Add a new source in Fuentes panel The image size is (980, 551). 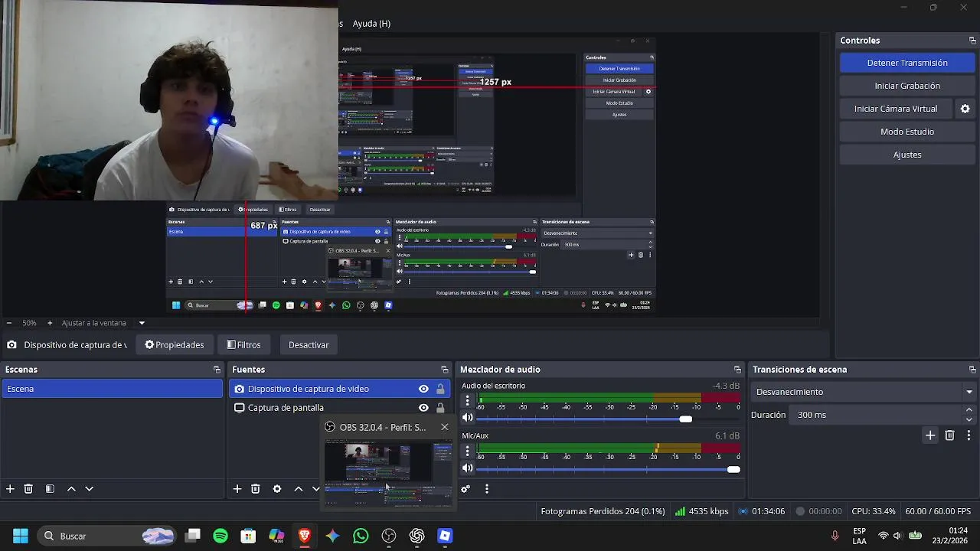pos(237,489)
